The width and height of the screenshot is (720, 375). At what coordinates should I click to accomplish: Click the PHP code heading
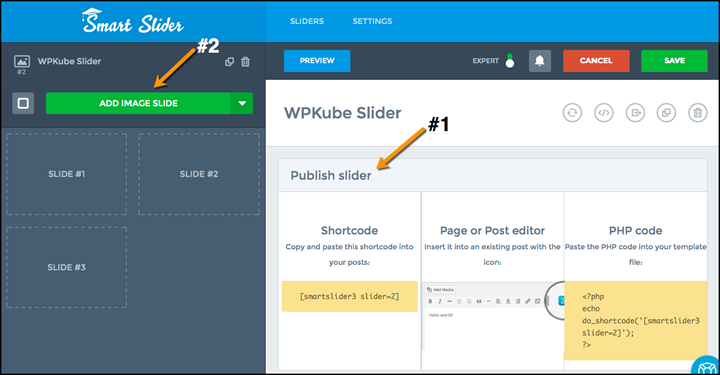coord(636,230)
